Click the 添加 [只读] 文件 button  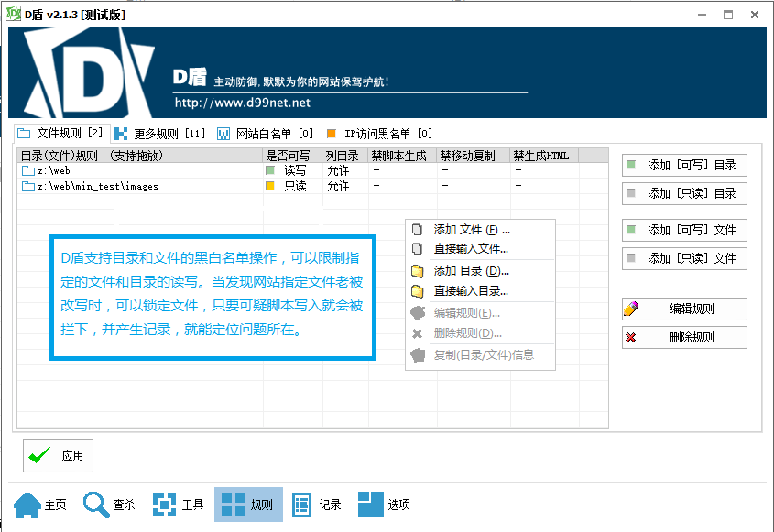point(684,258)
